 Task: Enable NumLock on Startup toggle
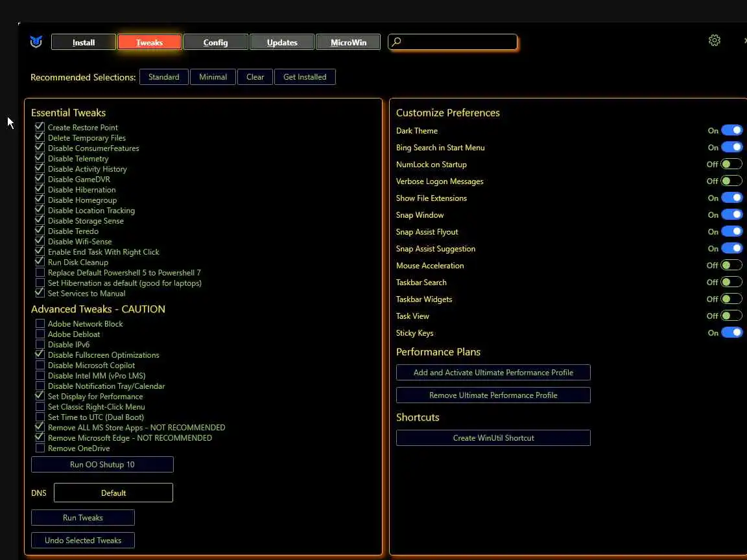(x=731, y=164)
